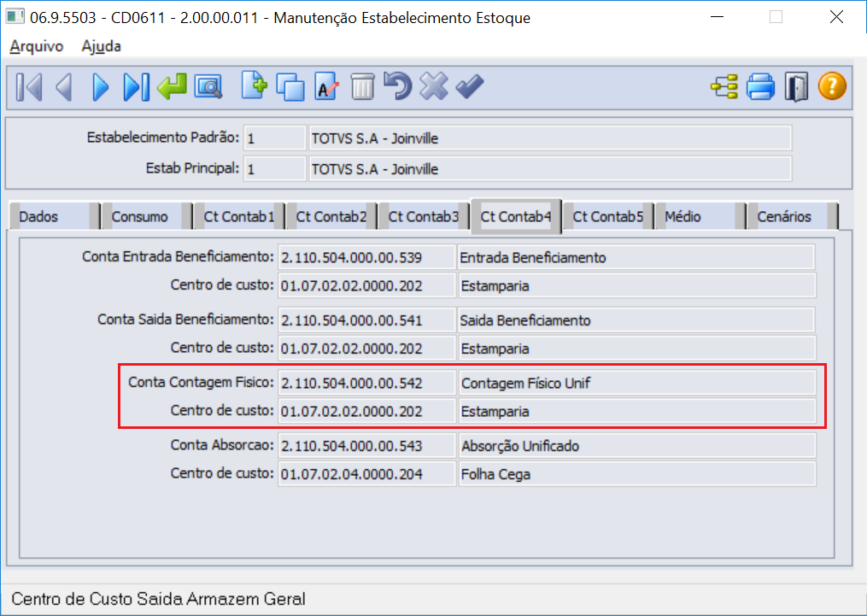
Task: Click account field 2.110.504.000.00.542
Action: coord(366,384)
